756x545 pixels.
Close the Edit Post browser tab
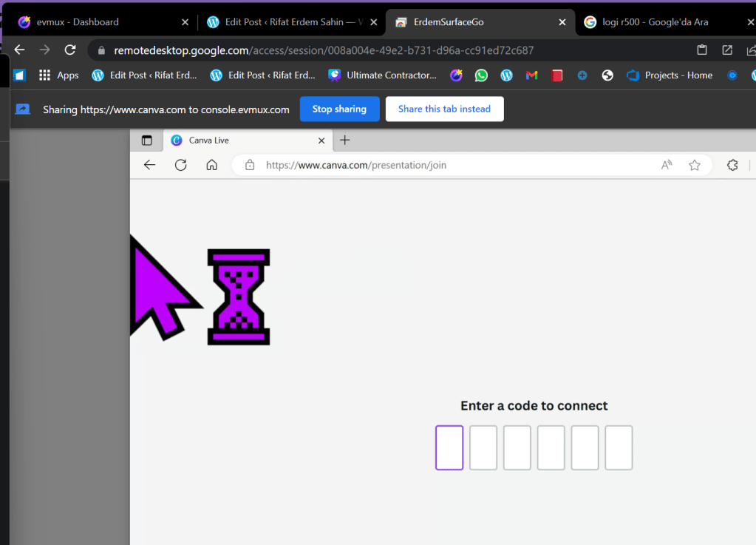click(x=374, y=22)
